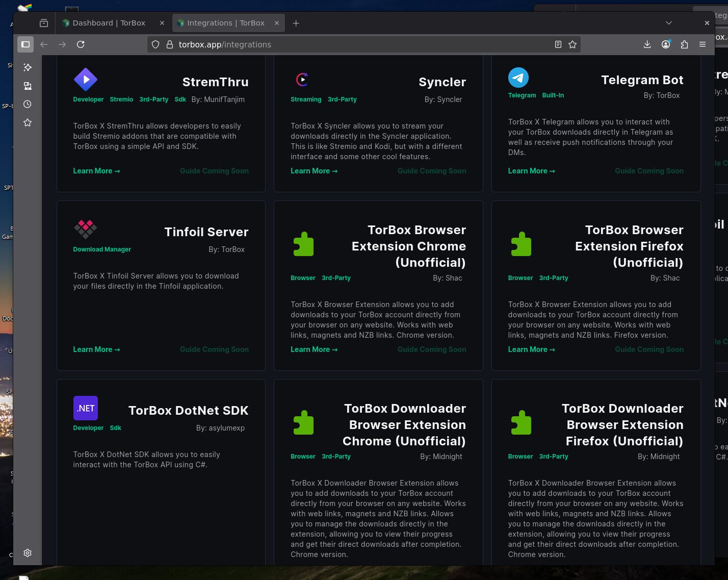This screenshot has height=580, width=728.
Task: Open Browser Extension Chrome Learn More
Action: 314,349
